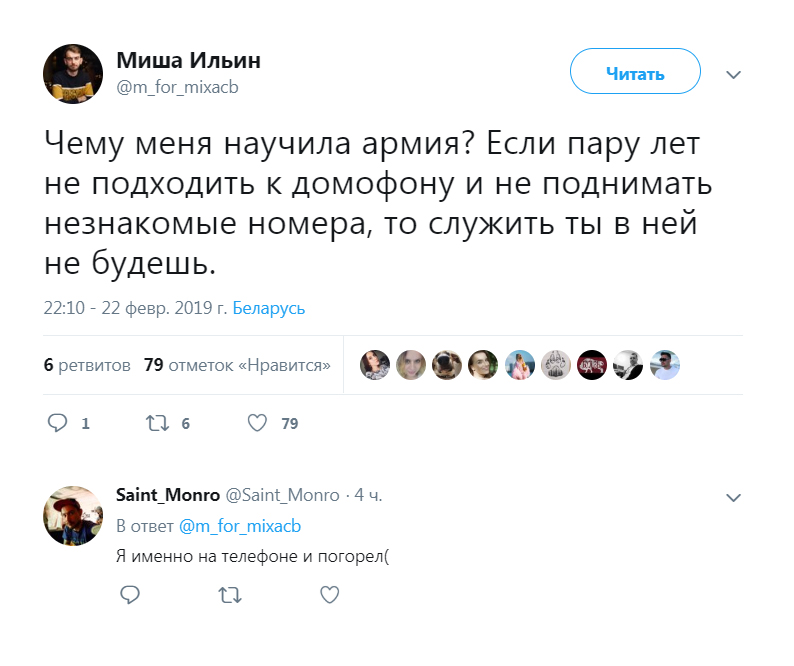View the list of 6 ретвитов
The height and width of the screenshot is (666, 794).
point(87,365)
